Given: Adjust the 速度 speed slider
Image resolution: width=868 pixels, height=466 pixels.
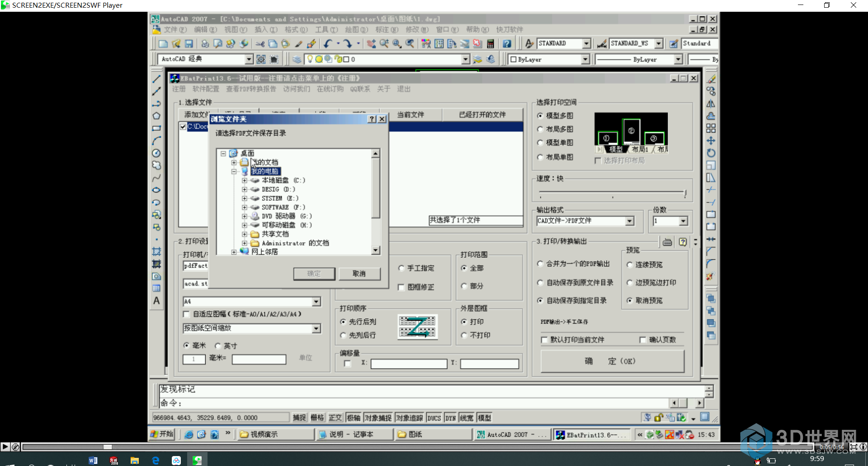Looking at the screenshot, I should coord(685,193).
